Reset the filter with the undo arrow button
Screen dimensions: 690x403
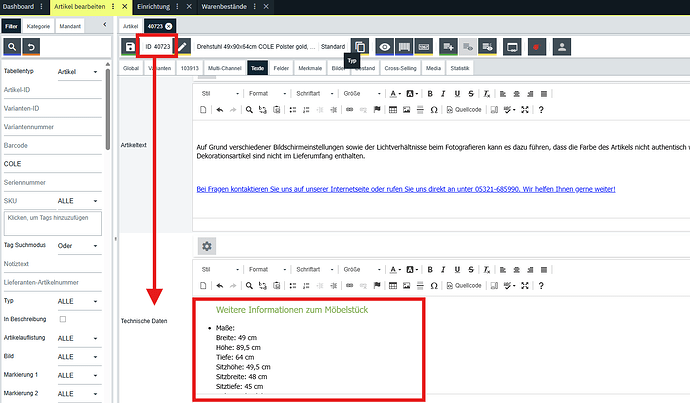click(32, 47)
